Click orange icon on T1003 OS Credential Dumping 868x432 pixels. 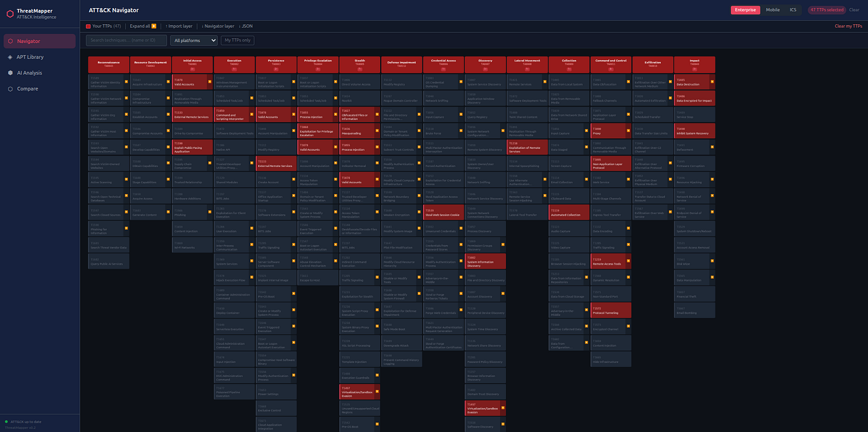[x=462, y=81]
